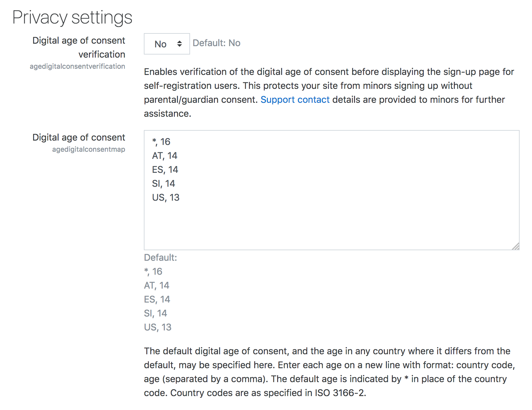Click the grey default value "AT, 14"
Screen dimensions: 532x410
(x=157, y=286)
